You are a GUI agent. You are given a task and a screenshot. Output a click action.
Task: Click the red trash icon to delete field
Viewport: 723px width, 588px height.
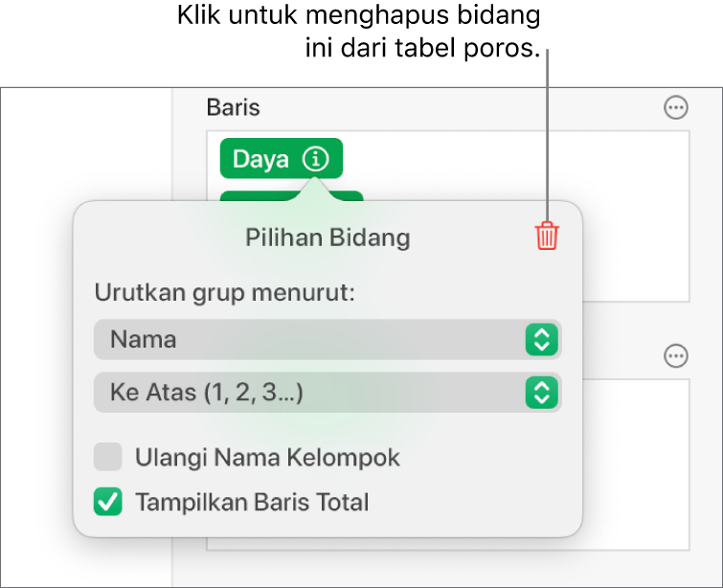tap(546, 236)
